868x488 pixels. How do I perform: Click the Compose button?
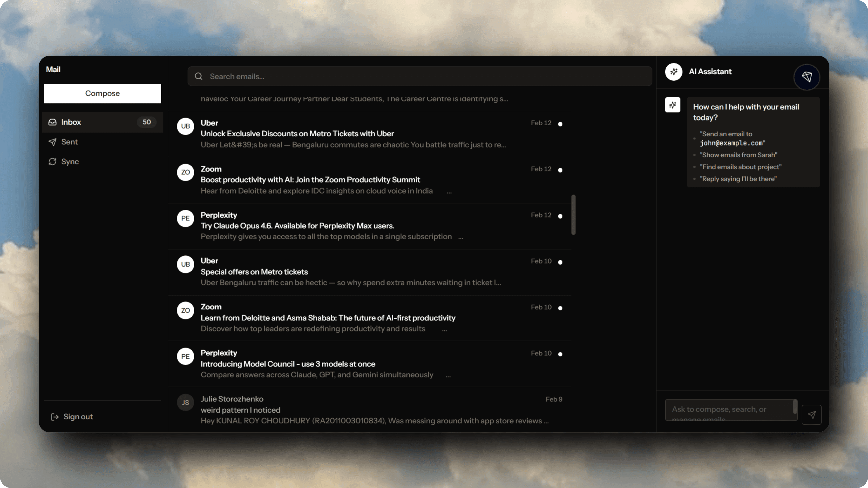point(102,93)
